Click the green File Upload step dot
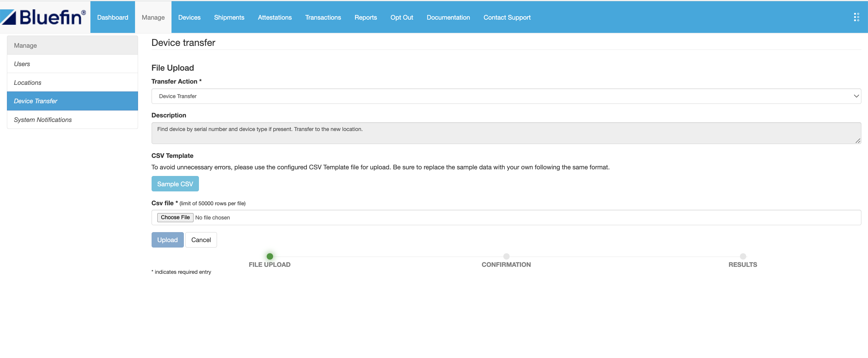Screen dimensions: 868x358 pos(269,257)
